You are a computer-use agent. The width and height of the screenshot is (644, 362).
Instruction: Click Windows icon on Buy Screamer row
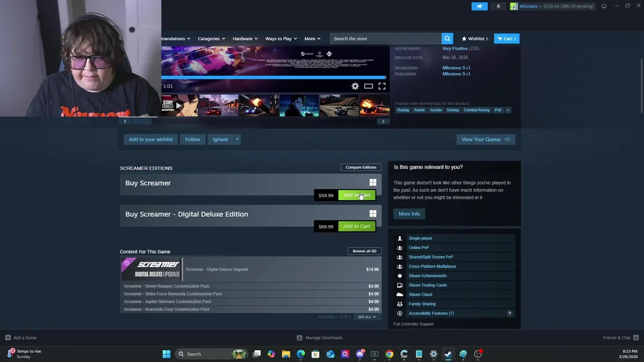click(373, 183)
